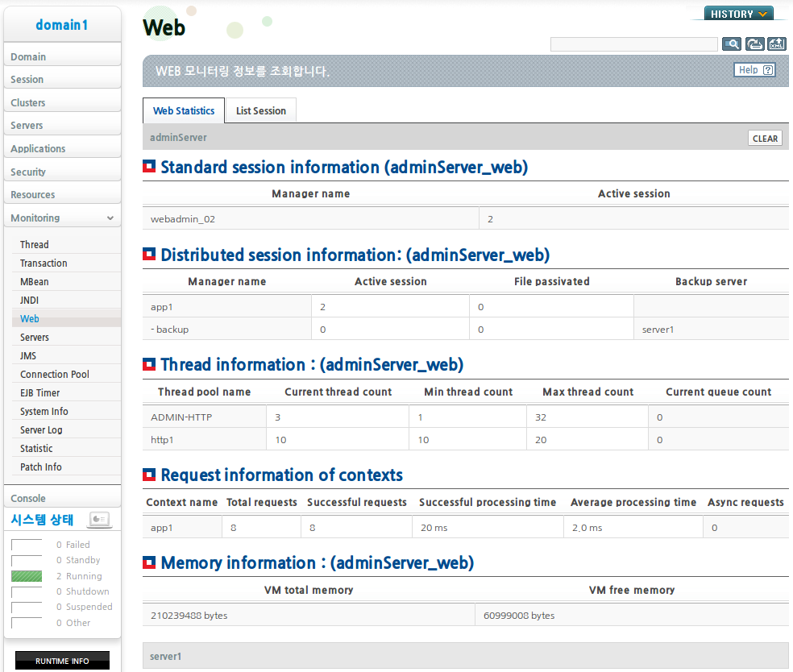
Task: Select EJB Timer under Monitoring
Action: [66, 393]
